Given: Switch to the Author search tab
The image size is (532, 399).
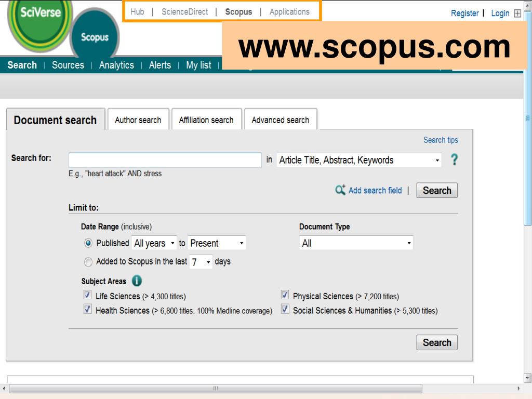Looking at the screenshot, I should point(138,120).
